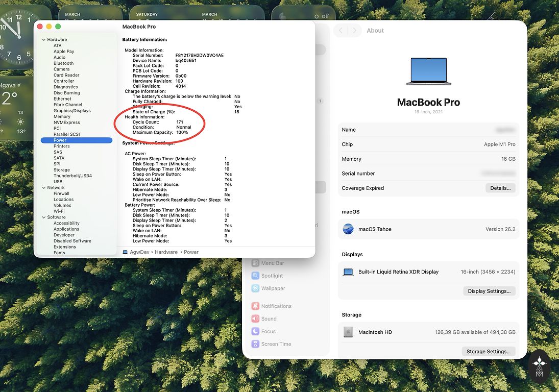Go back using the left chevron
Image resolution: width=559 pixels, height=392 pixels.
tap(342, 31)
